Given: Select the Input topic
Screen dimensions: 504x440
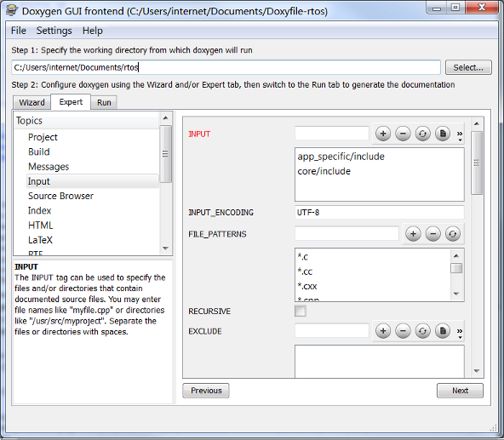Looking at the screenshot, I should click(x=93, y=181).
